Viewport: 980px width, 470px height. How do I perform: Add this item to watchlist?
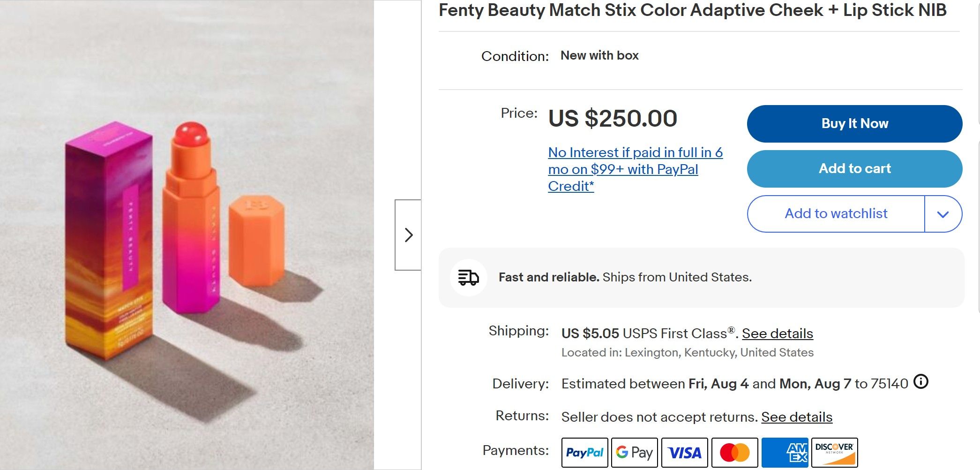[x=836, y=214]
